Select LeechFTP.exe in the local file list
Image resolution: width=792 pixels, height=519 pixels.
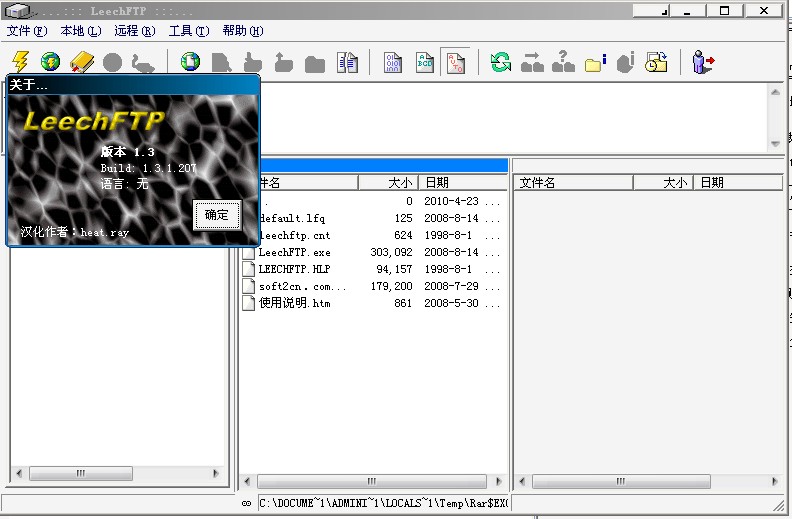click(x=293, y=252)
